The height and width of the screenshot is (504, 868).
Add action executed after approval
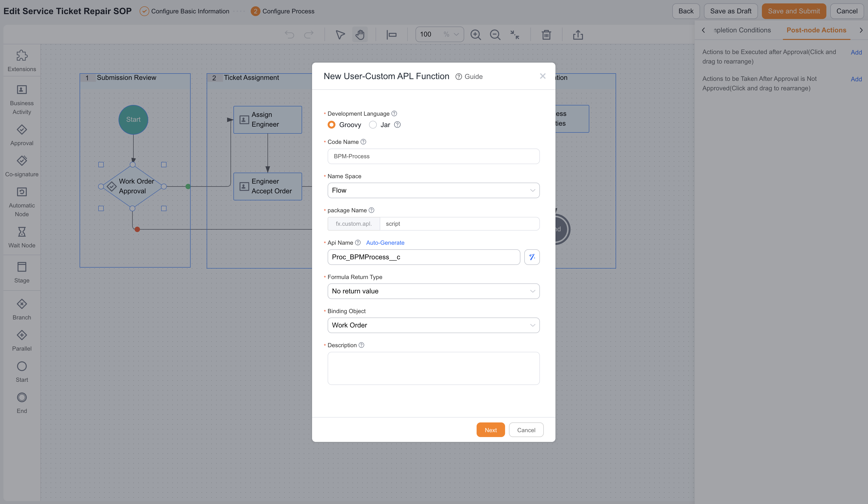pos(856,52)
